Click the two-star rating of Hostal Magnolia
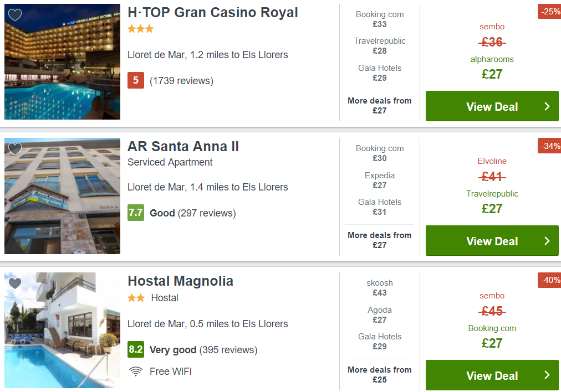The height and width of the screenshot is (392, 561). click(x=136, y=298)
